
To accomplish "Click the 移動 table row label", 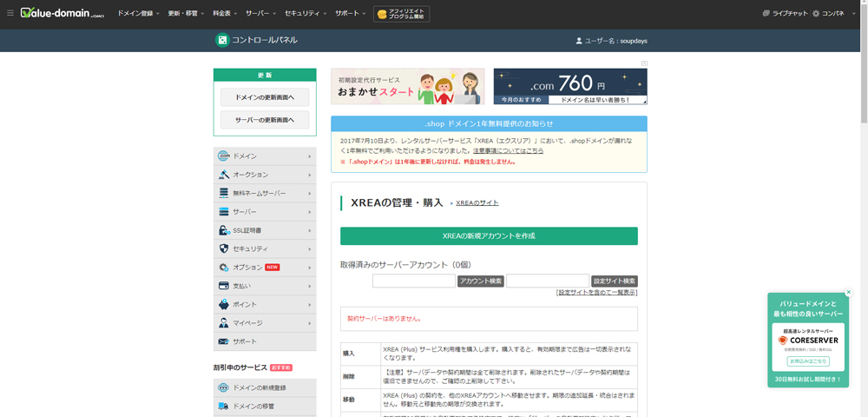I will (x=349, y=400).
